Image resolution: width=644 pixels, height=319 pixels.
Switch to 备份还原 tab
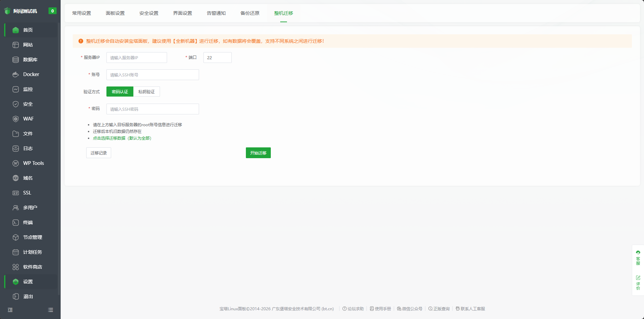click(250, 13)
